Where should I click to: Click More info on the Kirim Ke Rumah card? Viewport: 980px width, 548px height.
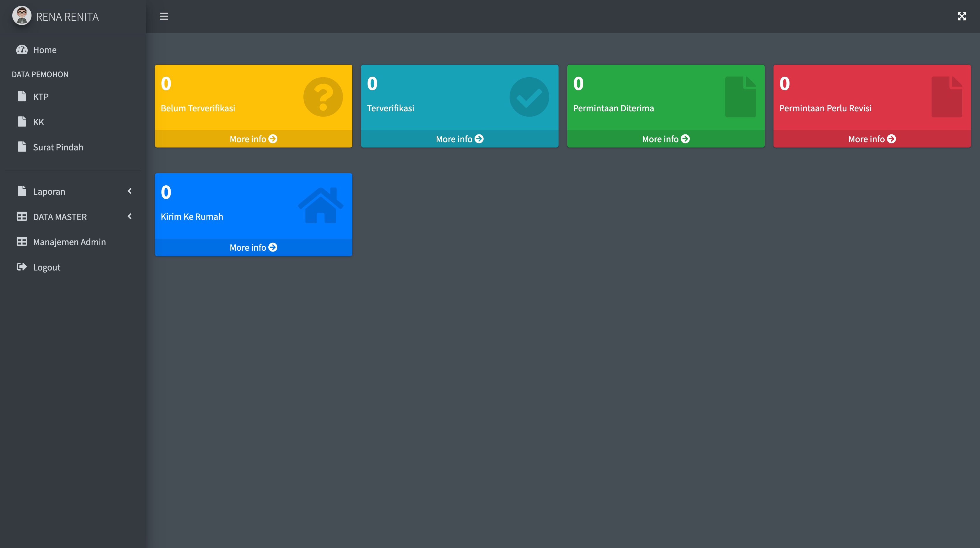pyautogui.click(x=253, y=247)
